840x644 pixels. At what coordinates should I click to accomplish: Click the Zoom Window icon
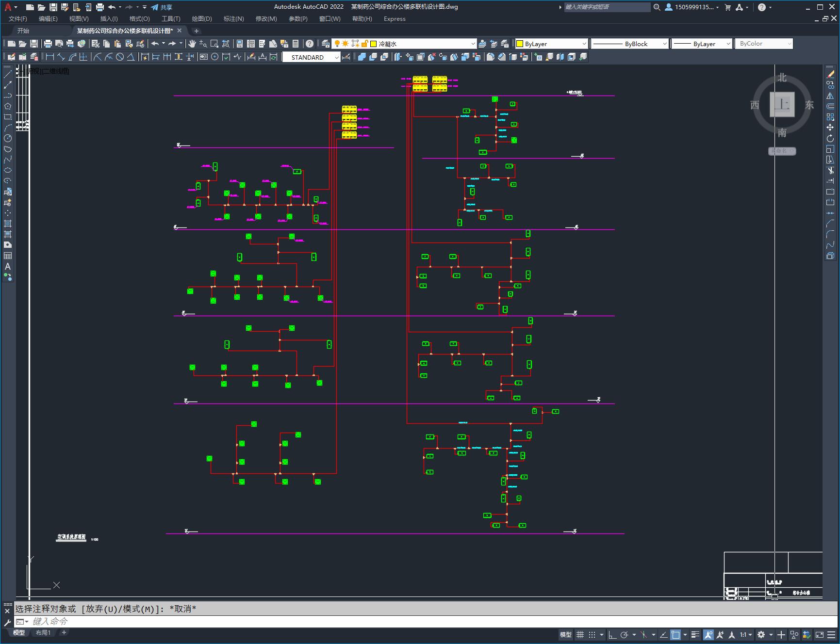[x=214, y=44]
